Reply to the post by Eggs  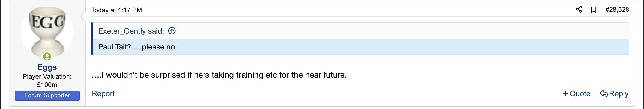[x=619, y=94]
